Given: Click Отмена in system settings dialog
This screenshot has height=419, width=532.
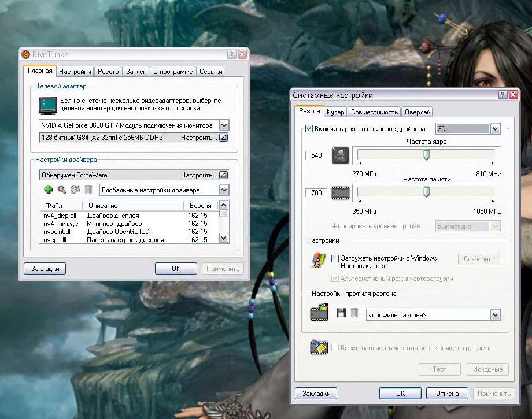Looking at the screenshot, I should coord(447,394).
